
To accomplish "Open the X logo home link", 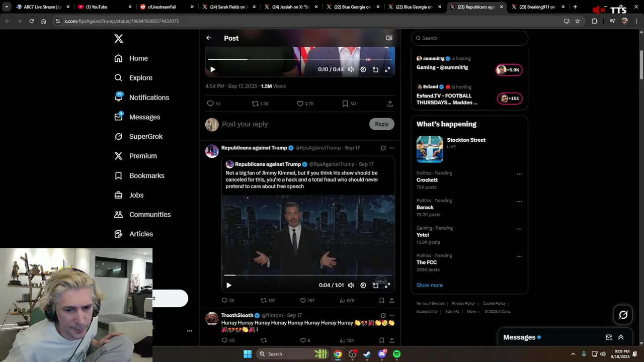I will click(118, 39).
